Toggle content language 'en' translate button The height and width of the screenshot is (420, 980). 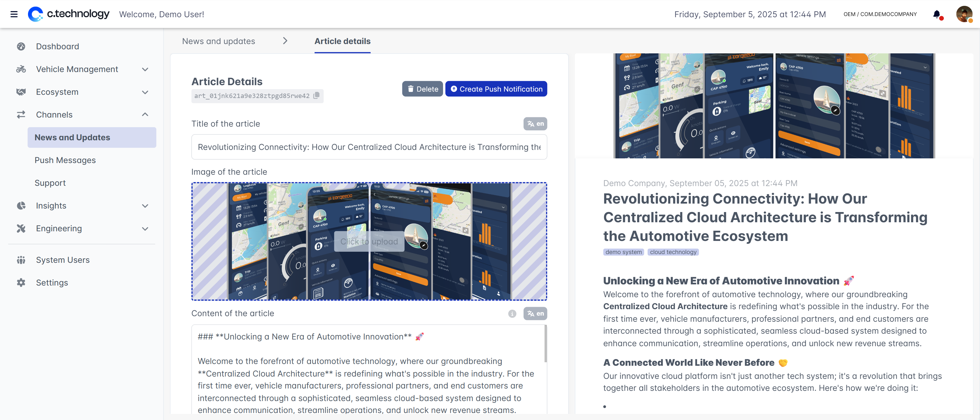(x=535, y=314)
